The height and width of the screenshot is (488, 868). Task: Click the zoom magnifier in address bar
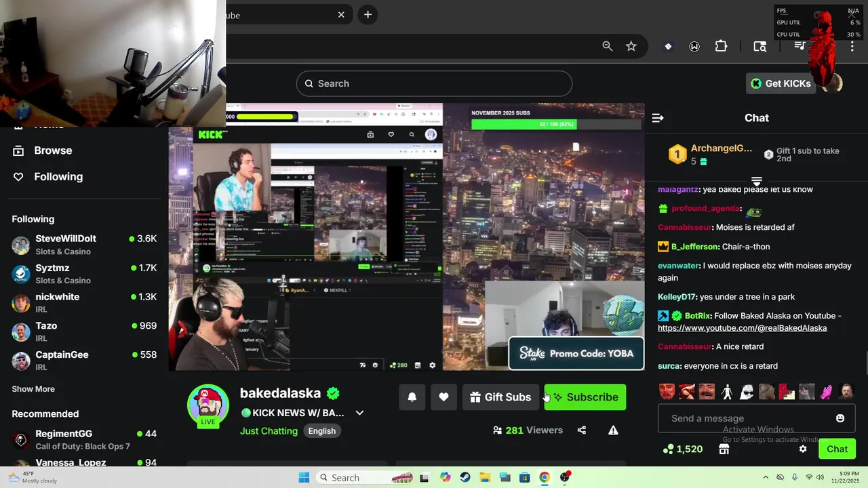pyautogui.click(x=608, y=46)
